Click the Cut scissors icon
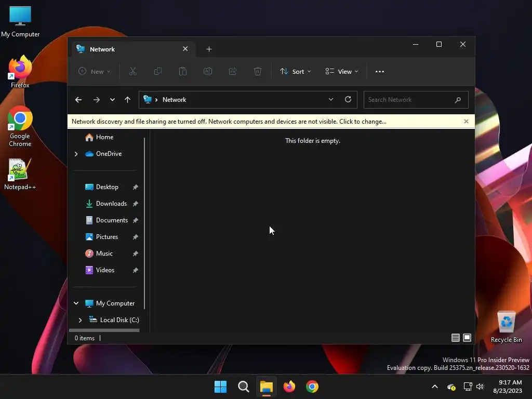Viewport: 532px width, 399px height. (132, 72)
